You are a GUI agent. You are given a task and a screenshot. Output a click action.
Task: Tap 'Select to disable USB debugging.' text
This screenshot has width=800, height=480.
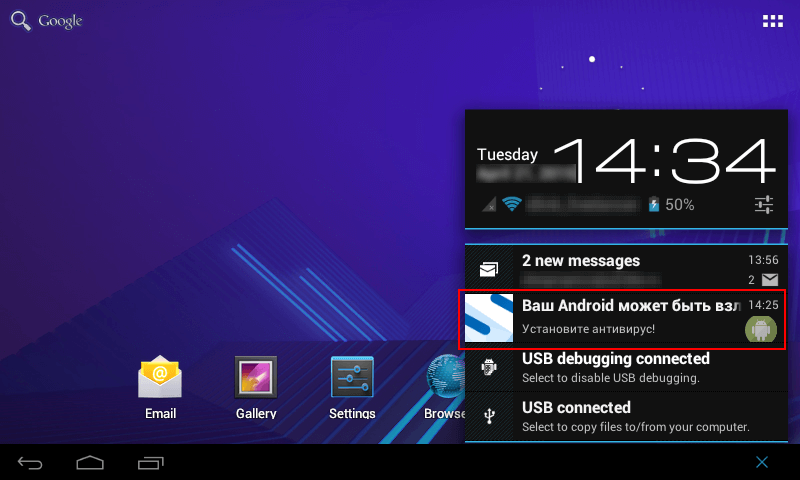(611, 378)
